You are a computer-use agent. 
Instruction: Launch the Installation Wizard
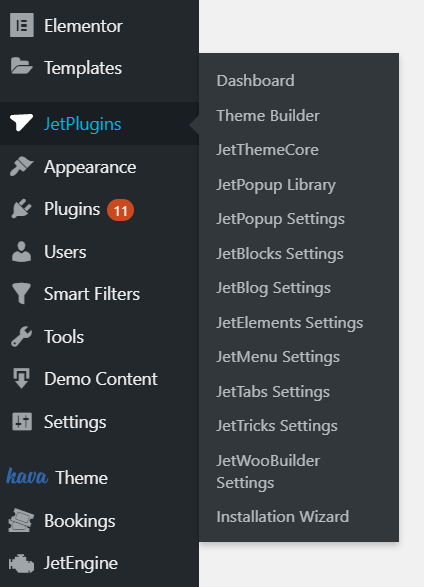(x=283, y=517)
